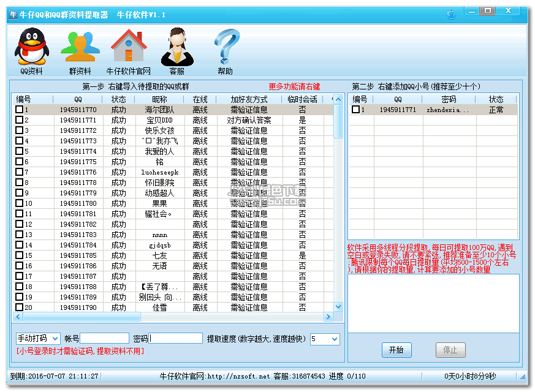Click the vertical scrollbar thumb of QQ list
The height and width of the screenshot is (392, 535).
338,121
